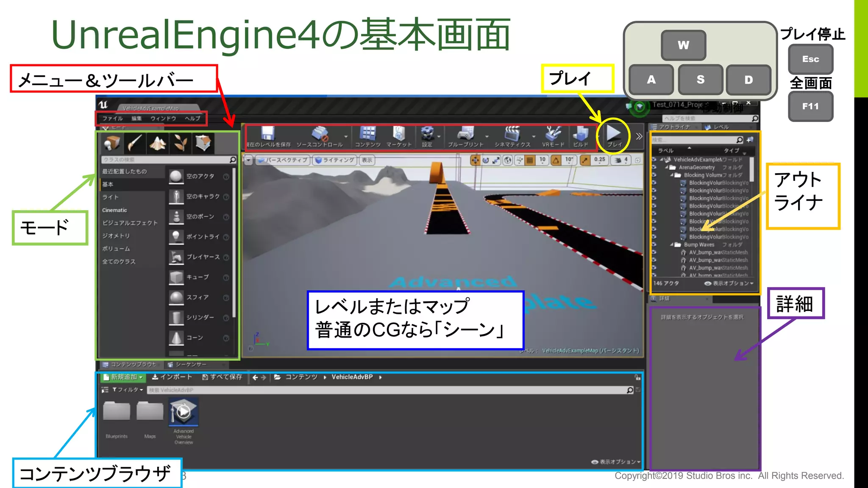This screenshot has width=868, height=488.
Task: Toggle surface snapping icon in viewport
Action: tap(520, 160)
